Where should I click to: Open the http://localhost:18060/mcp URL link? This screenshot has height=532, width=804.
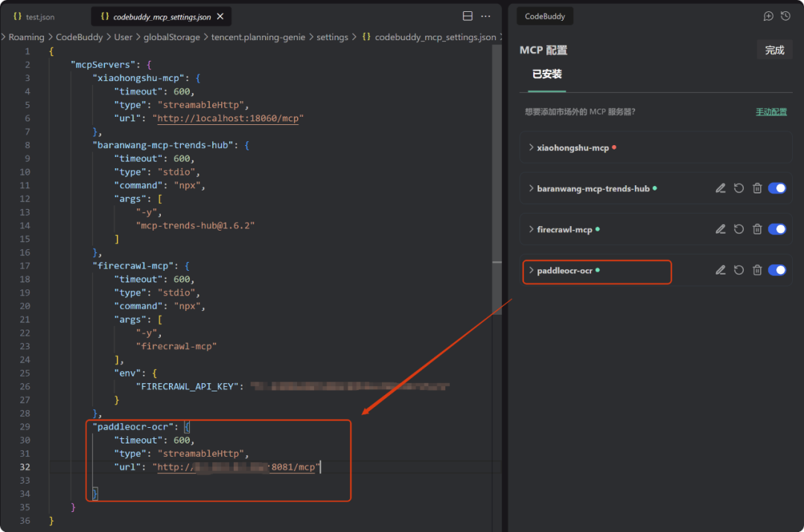[x=228, y=118]
